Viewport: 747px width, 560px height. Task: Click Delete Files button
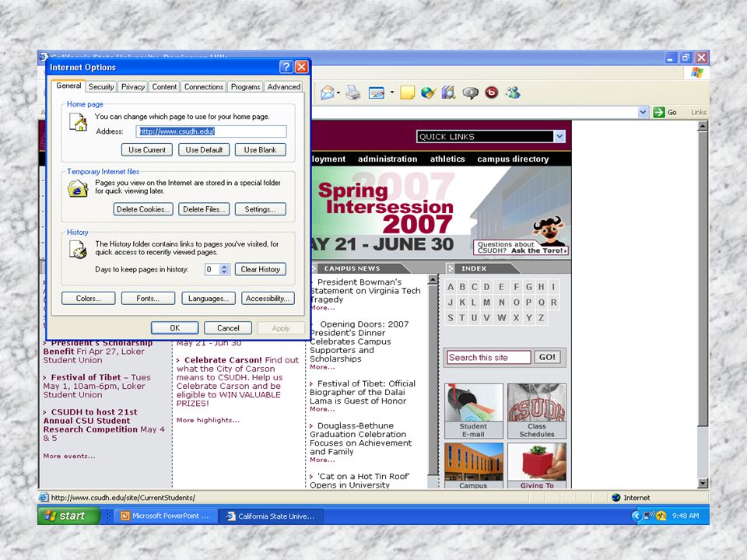click(204, 209)
